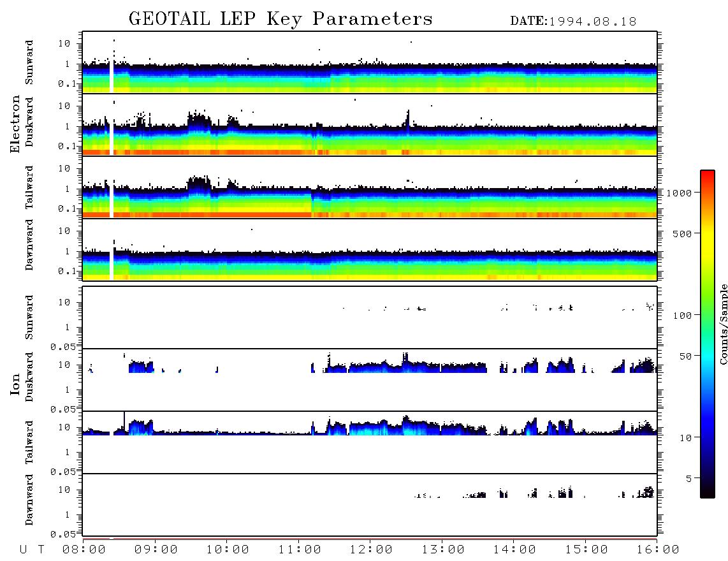Click the 0.05 tick of Ion Sunward axis

tap(62, 347)
